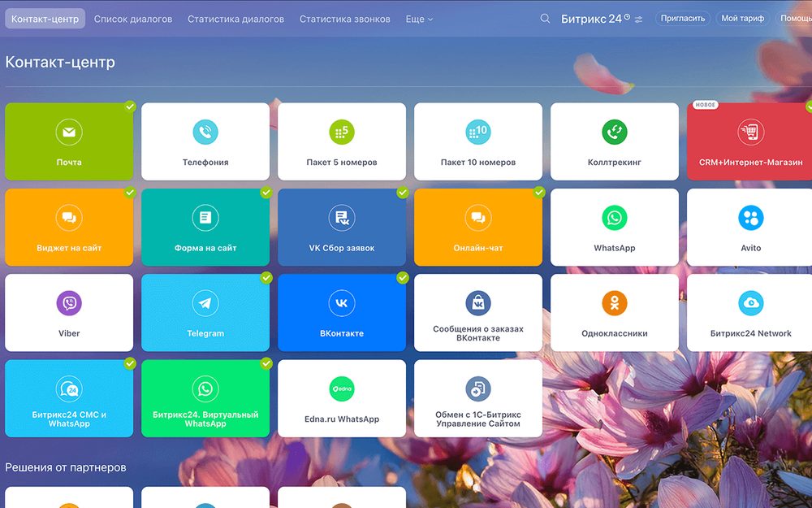Viewport: 812px width, 508px height.
Task: Click the Телефония card label
Action: pyautogui.click(x=205, y=163)
